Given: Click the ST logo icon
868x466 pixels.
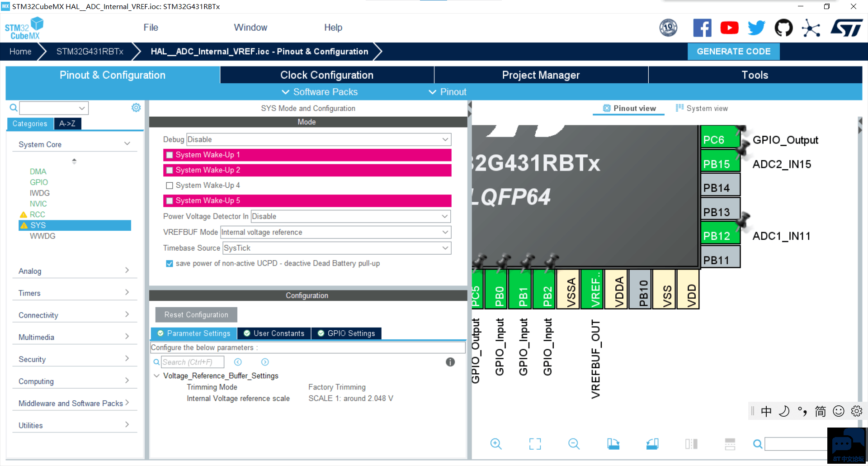Looking at the screenshot, I should coord(846,28).
